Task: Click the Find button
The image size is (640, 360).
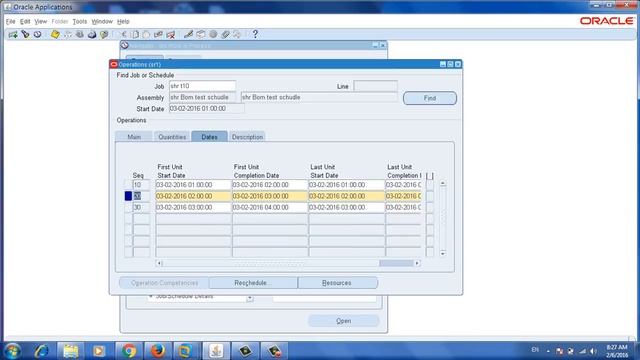Action: point(430,98)
